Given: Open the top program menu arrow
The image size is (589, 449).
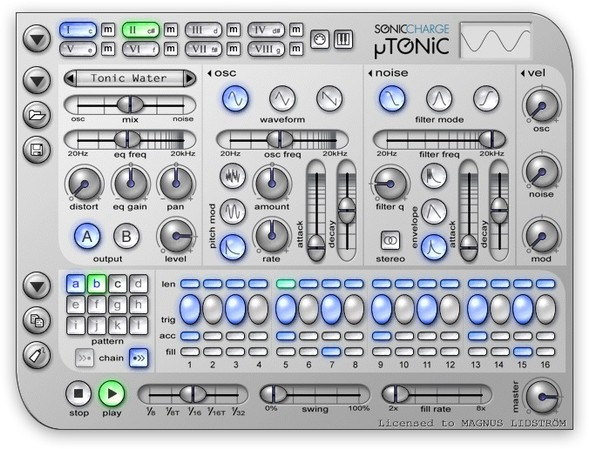Looking at the screenshot, I should 37,39.
